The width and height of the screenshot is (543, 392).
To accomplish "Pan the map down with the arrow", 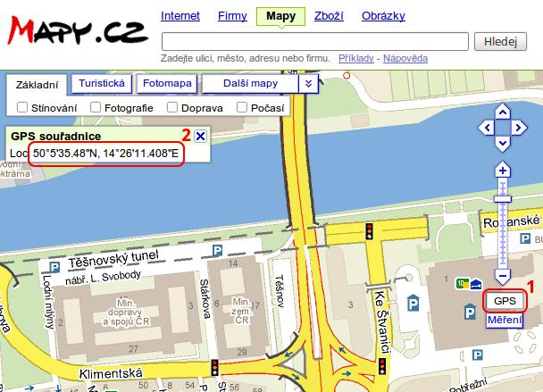I will pos(503,143).
